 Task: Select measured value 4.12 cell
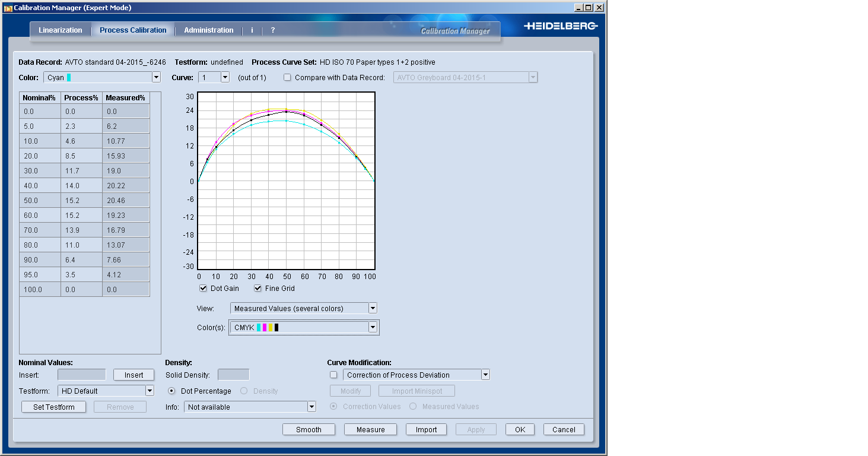[x=126, y=274]
